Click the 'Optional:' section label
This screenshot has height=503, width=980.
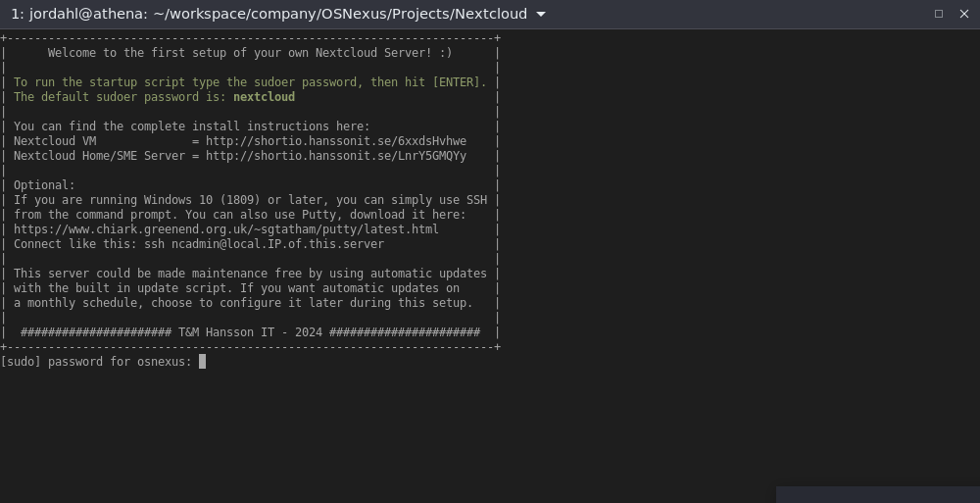click(x=44, y=185)
